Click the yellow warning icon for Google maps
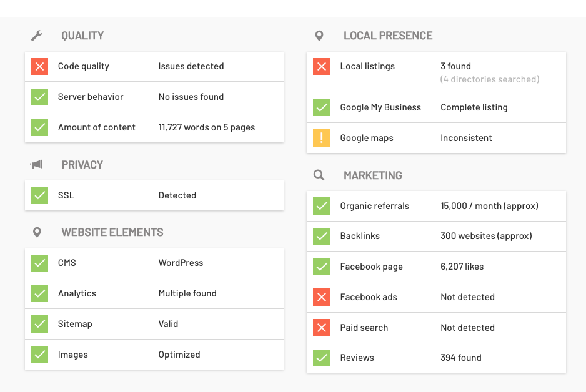Screen dimensions: 586x392 coord(322,138)
